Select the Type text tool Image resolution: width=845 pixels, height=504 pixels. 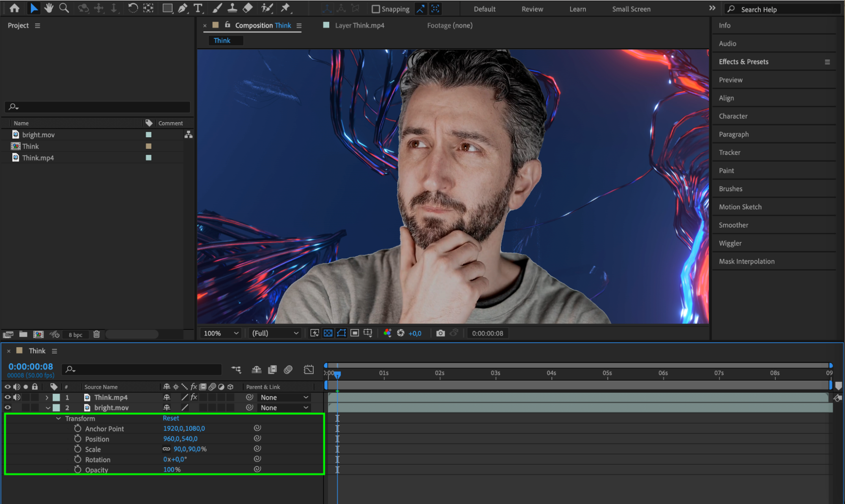[198, 8]
